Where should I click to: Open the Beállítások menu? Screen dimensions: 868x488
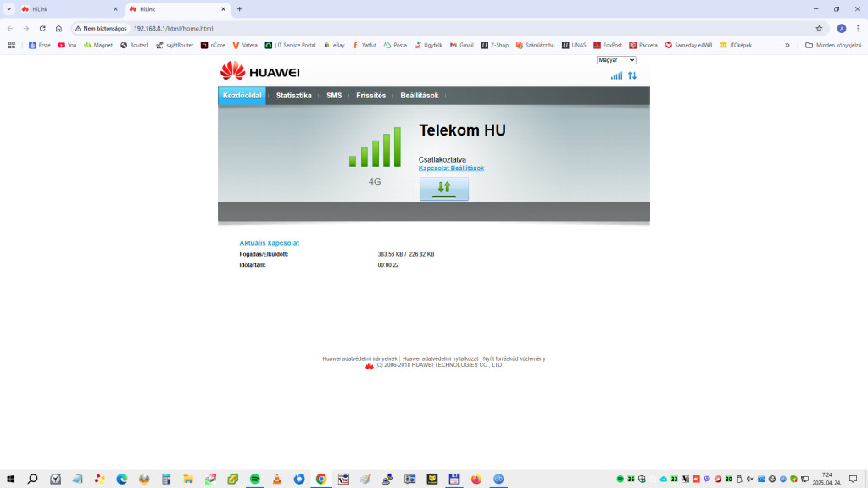pos(420,96)
